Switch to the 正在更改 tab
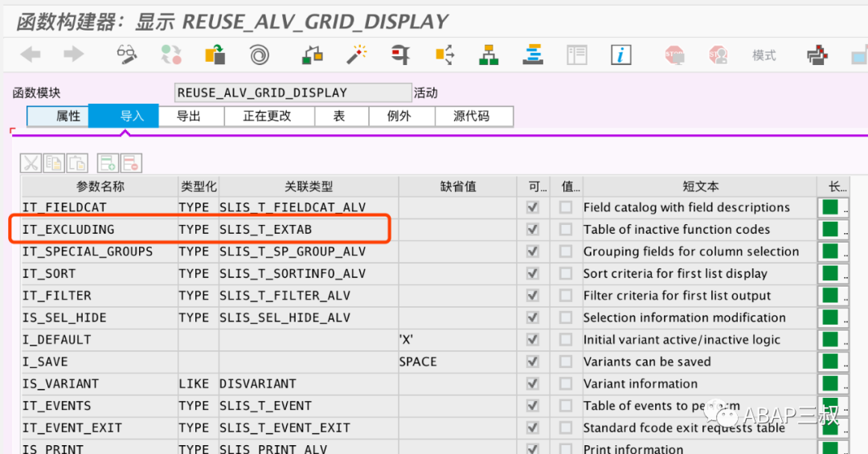 tap(269, 117)
